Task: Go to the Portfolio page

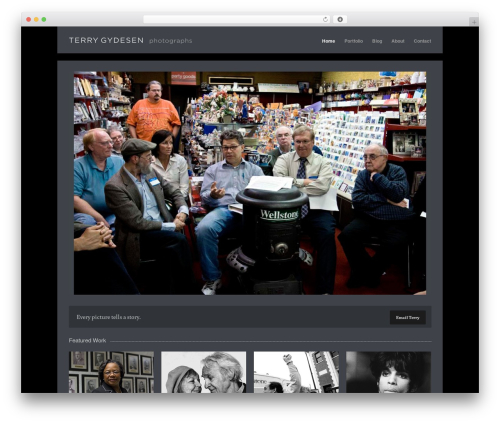Action: click(354, 41)
